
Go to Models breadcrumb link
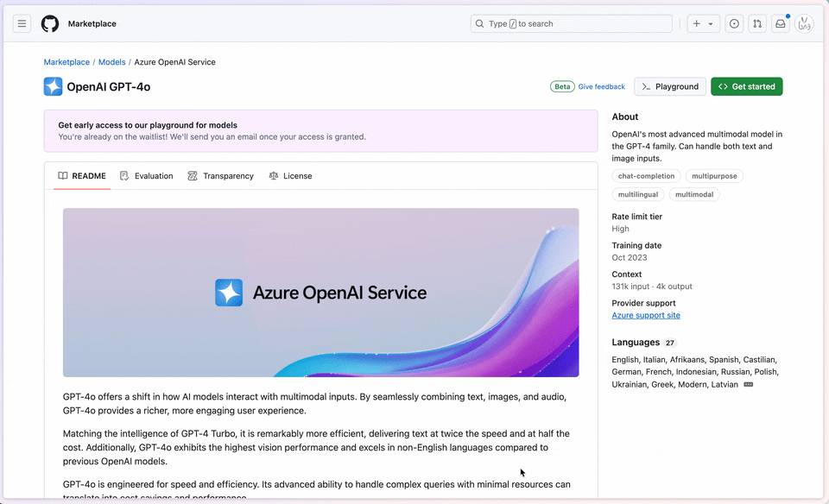(111, 62)
